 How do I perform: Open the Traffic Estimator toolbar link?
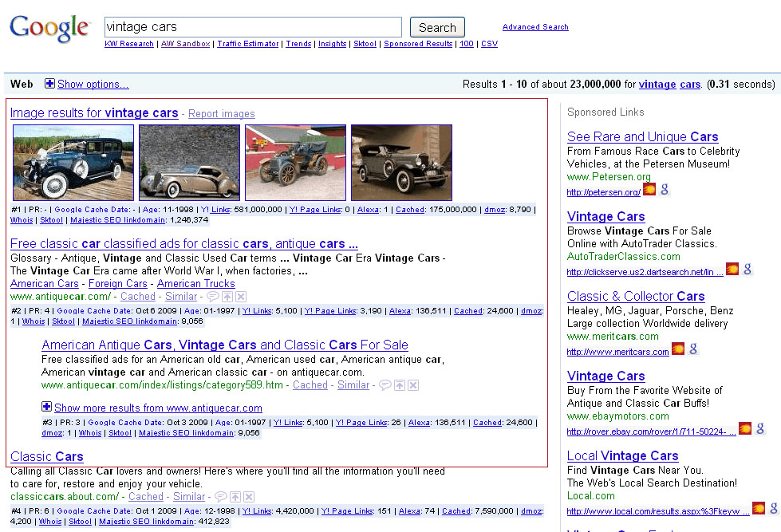[x=248, y=44]
